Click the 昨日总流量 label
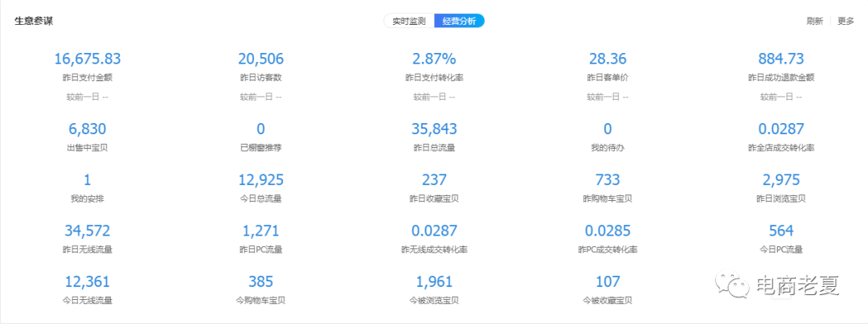The width and height of the screenshot is (868, 324). coord(434,148)
